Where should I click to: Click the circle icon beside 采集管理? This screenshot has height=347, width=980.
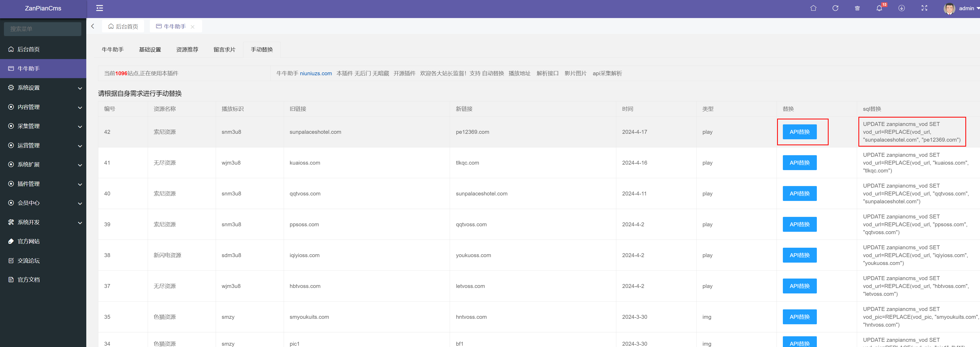pyautogui.click(x=11, y=126)
